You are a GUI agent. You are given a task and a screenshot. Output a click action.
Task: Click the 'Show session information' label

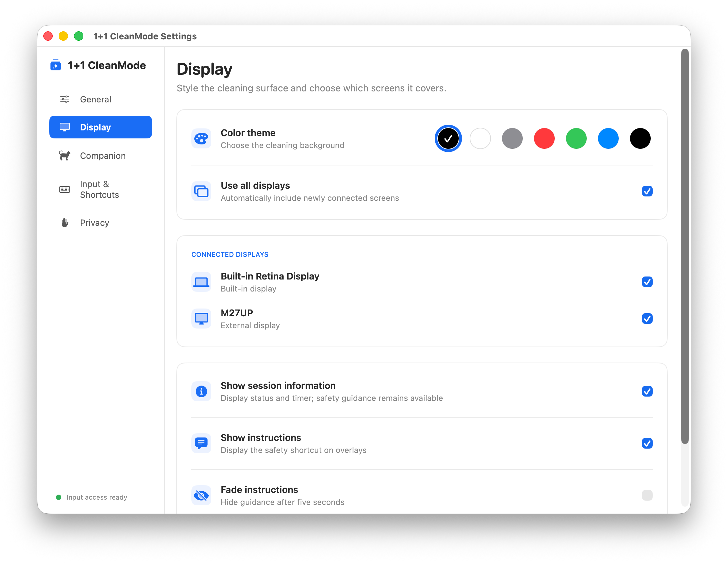tap(278, 386)
